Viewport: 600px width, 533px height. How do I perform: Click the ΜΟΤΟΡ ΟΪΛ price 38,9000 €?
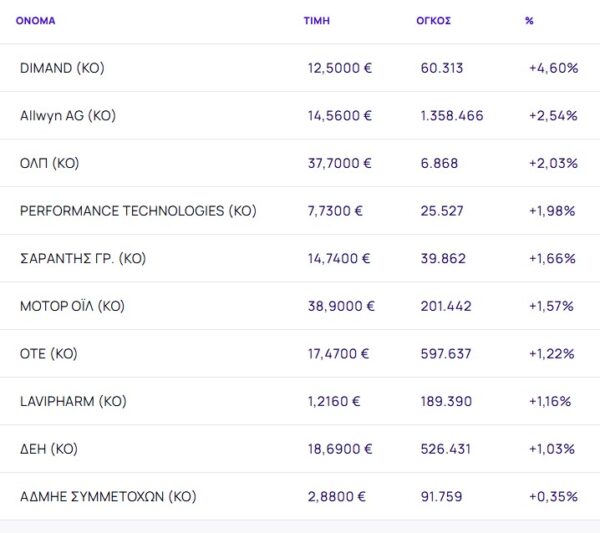tap(339, 306)
